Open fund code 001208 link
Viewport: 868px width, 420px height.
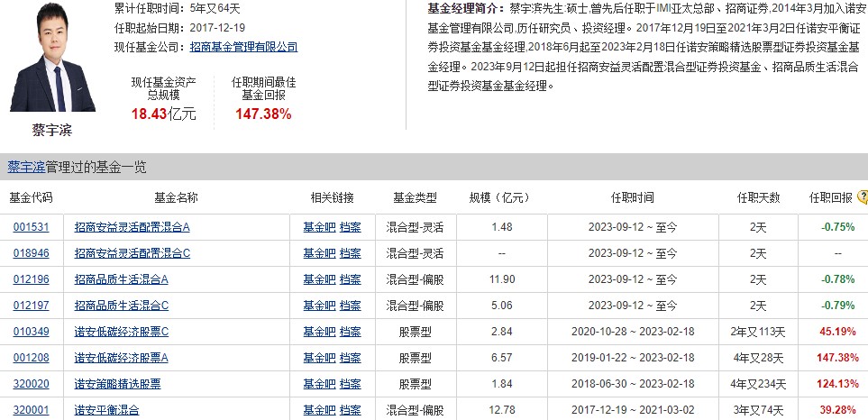click(31, 358)
